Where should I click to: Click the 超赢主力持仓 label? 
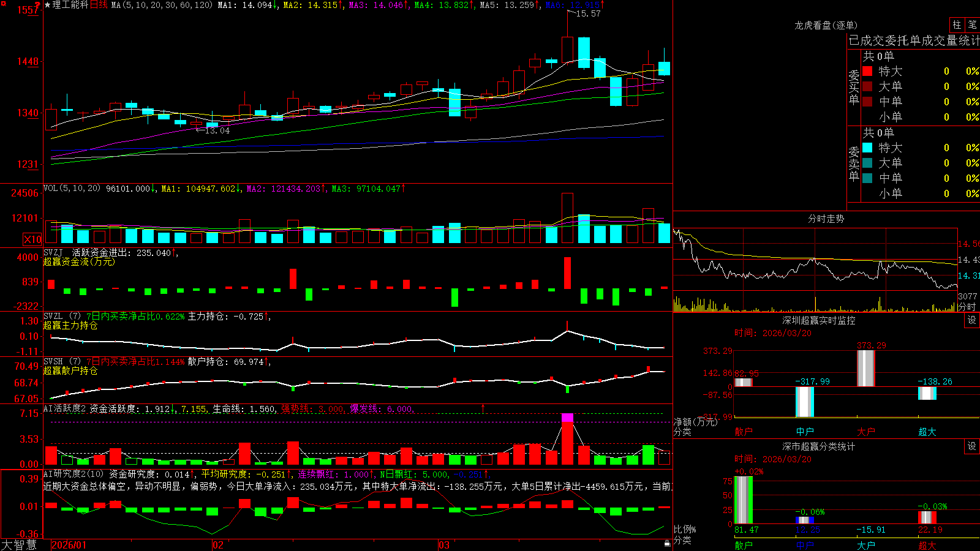click(x=70, y=325)
